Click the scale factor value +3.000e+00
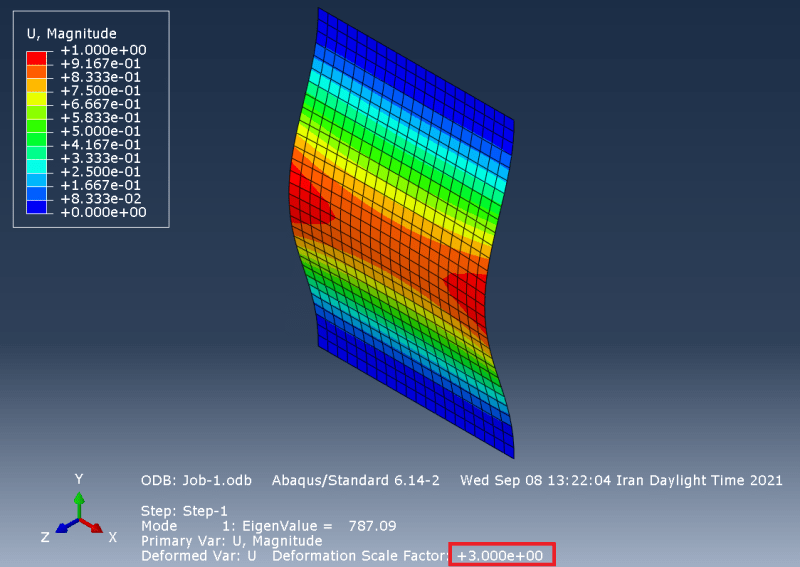The height and width of the screenshot is (567, 800). [501, 556]
